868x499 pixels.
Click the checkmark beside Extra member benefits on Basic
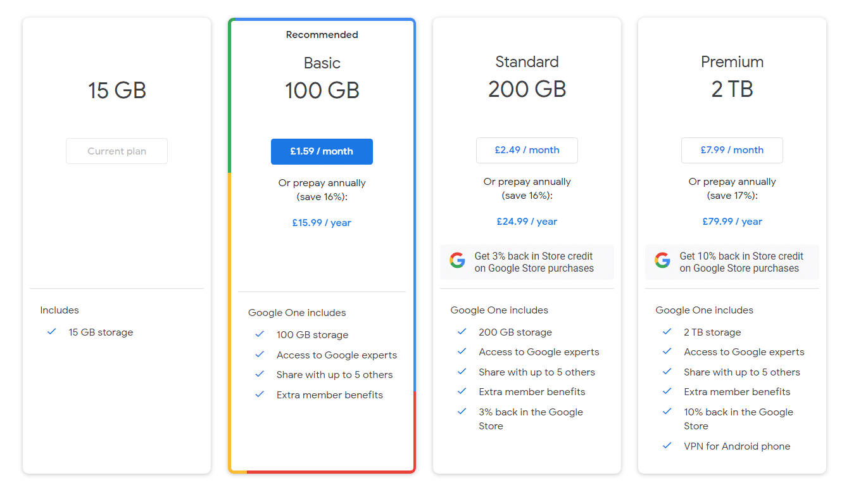point(260,394)
